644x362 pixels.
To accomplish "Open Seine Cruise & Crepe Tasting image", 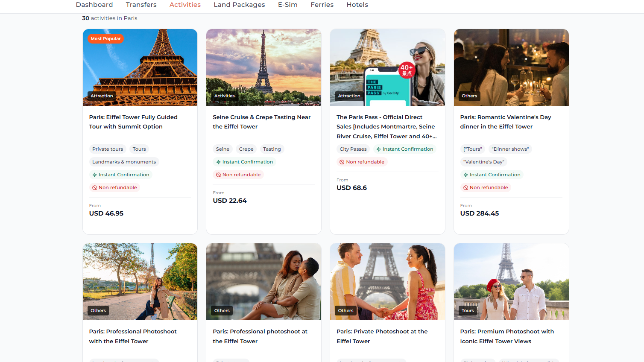I will pos(263,67).
